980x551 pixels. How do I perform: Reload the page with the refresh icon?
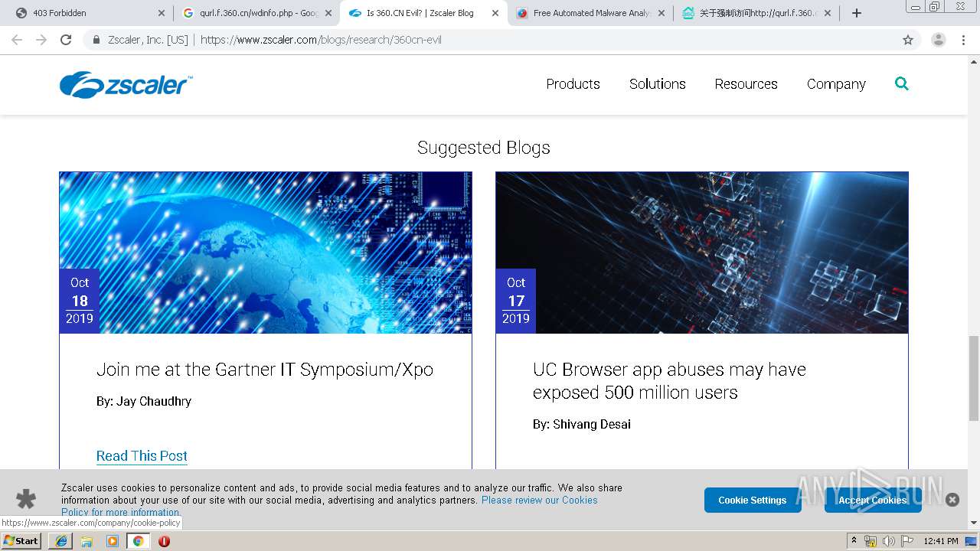pyautogui.click(x=66, y=40)
